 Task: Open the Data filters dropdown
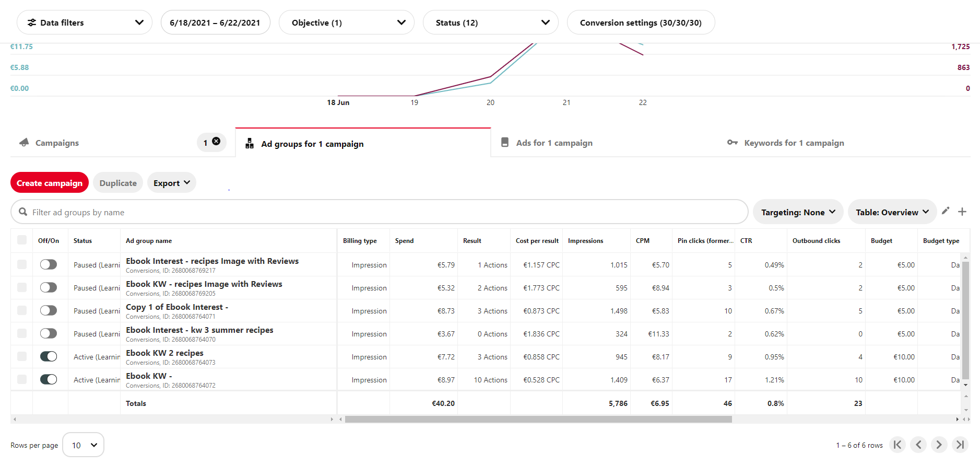point(85,22)
